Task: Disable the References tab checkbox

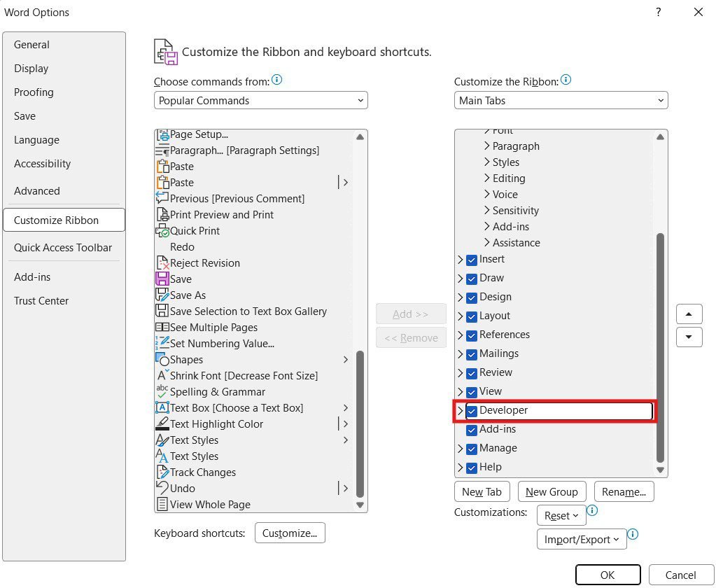Action: [x=472, y=335]
